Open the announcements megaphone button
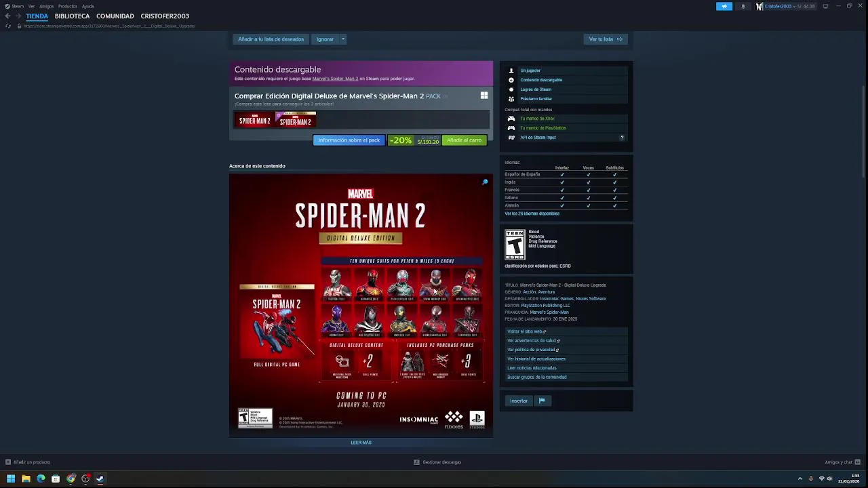868x488 pixels. 724,6
